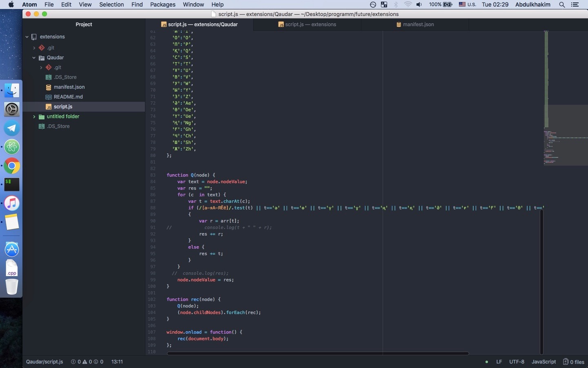The image size is (588, 368).
Task: Open Trash in the dock
Action: (x=12, y=287)
